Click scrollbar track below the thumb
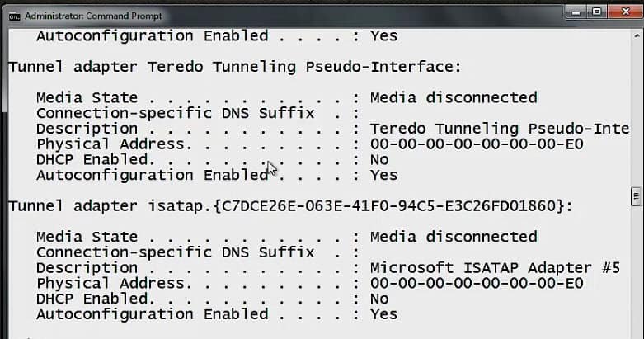This screenshot has height=339, width=644. [637, 272]
